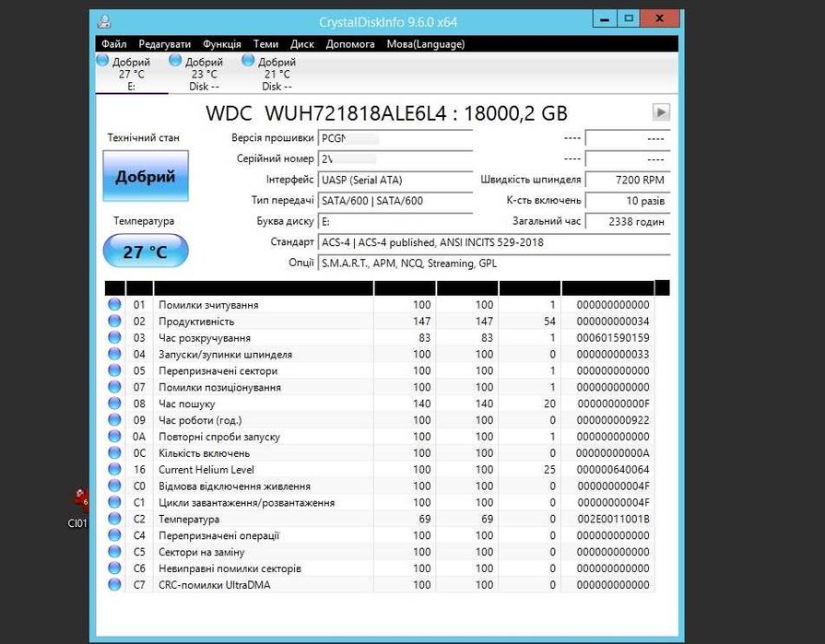Click the next disk arrow button
This screenshot has width=825, height=644.
click(661, 112)
